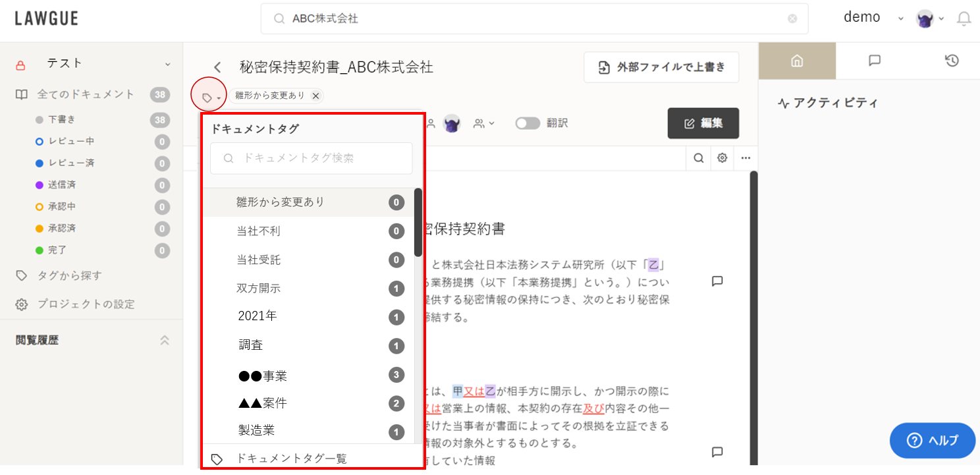Click 外部ファイルで上書き button
This screenshot has width=980, height=475.
tap(661, 67)
